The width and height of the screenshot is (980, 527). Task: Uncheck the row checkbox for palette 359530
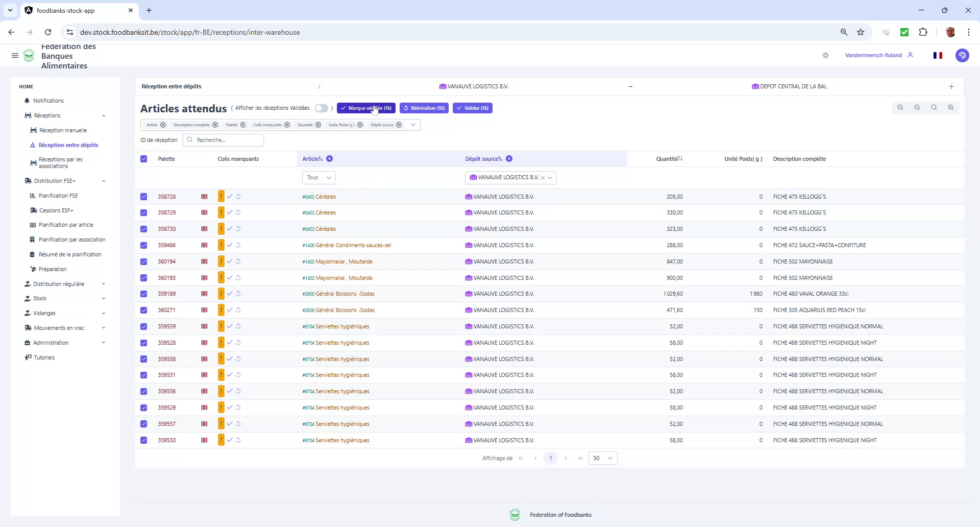(143, 440)
